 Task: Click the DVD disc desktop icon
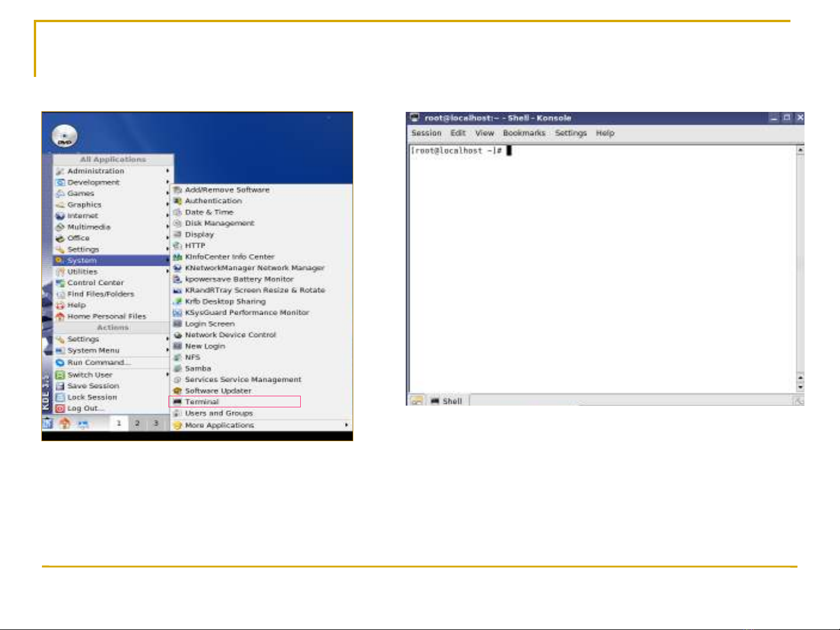click(64, 137)
